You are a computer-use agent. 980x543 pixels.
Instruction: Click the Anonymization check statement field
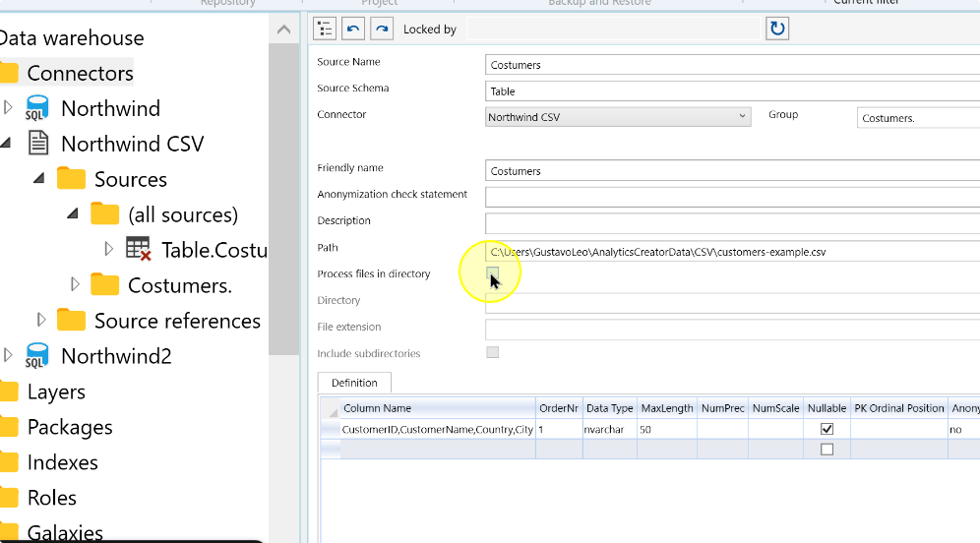(732, 197)
